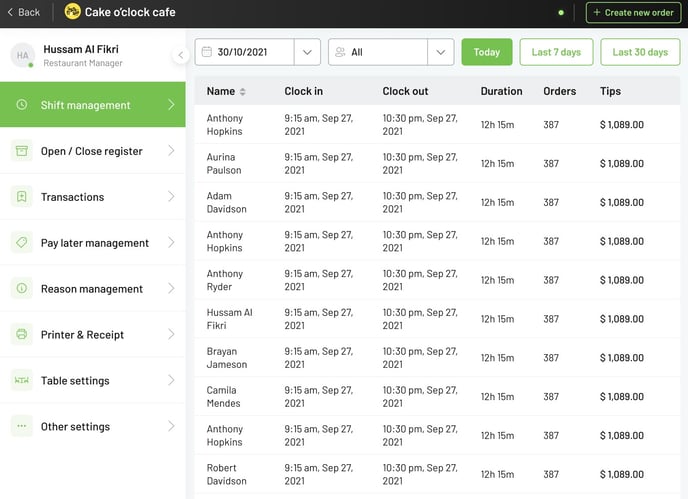Select Printer & Receipt menu item
The width and height of the screenshot is (688, 499).
pyautogui.click(x=93, y=334)
